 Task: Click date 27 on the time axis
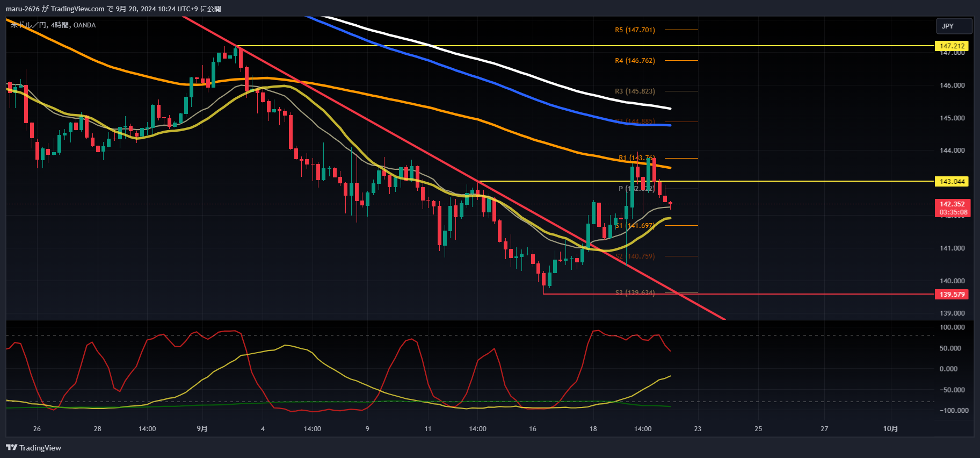(x=824, y=429)
